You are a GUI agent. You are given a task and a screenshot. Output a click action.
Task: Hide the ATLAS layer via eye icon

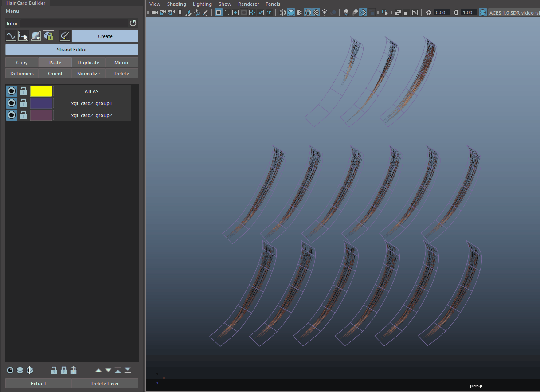(12, 91)
